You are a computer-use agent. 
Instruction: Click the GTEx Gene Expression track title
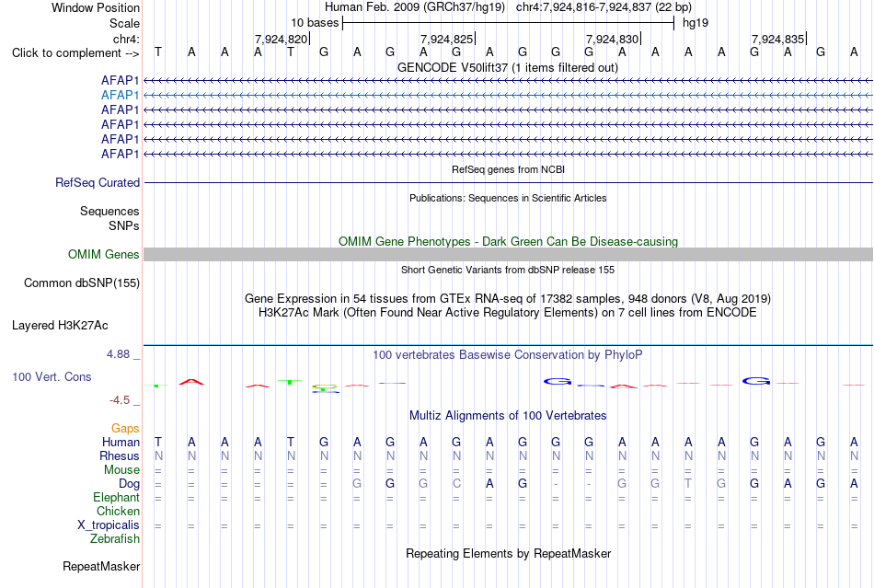[508, 299]
